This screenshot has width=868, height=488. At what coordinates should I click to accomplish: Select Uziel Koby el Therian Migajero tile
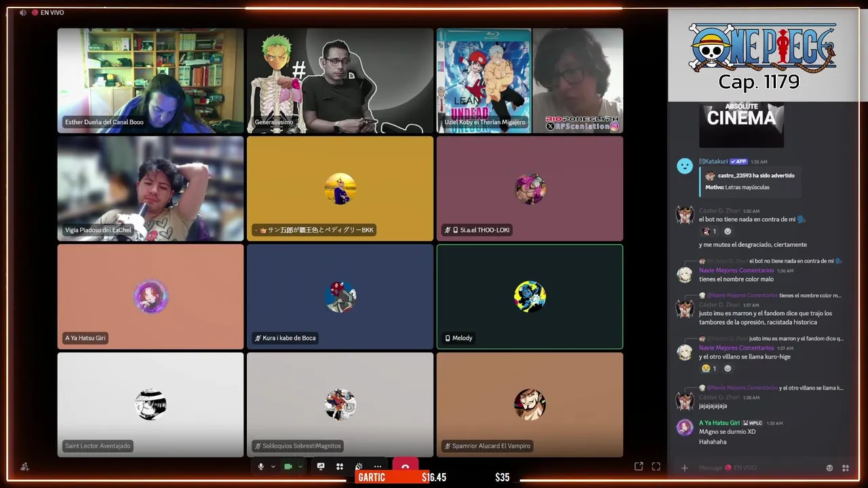tap(530, 80)
